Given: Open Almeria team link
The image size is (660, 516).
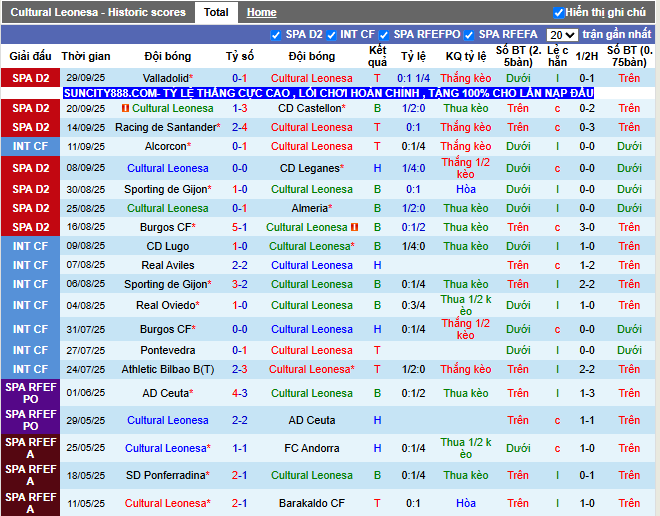Looking at the screenshot, I should tap(311, 208).
